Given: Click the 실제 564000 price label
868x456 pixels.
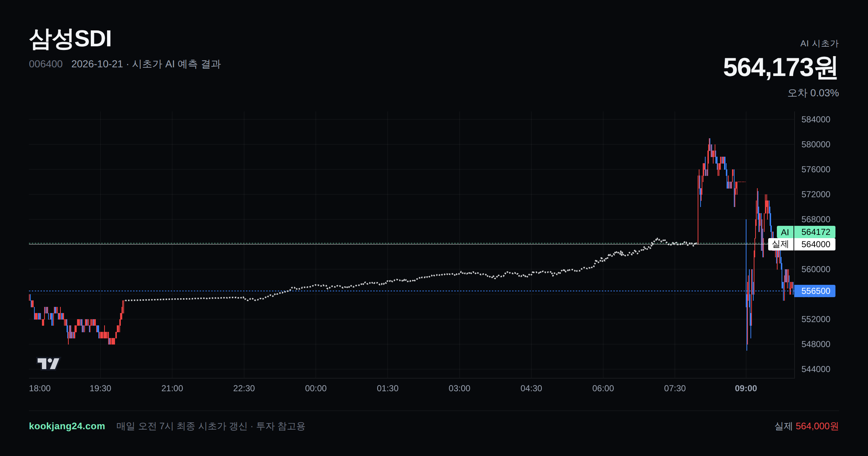Looking at the screenshot, I should point(802,244).
